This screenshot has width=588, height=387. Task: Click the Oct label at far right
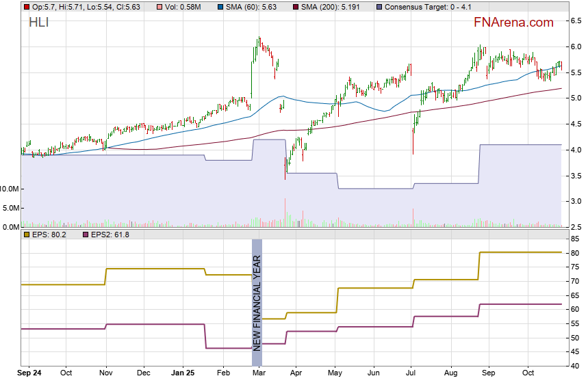click(528, 373)
